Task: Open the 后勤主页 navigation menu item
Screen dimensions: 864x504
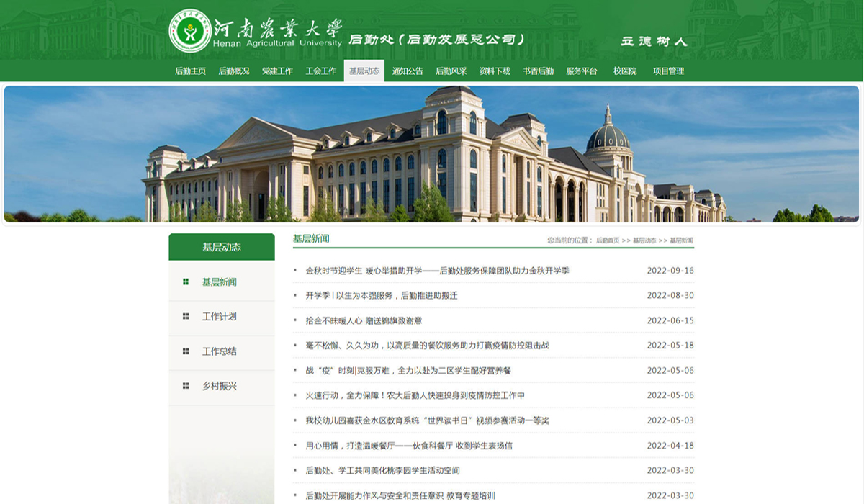Action: coord(190,71)
